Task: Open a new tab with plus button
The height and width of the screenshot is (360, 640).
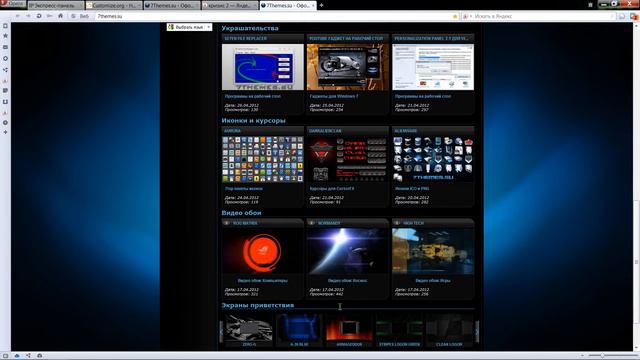Action: [x=321, y=5]
